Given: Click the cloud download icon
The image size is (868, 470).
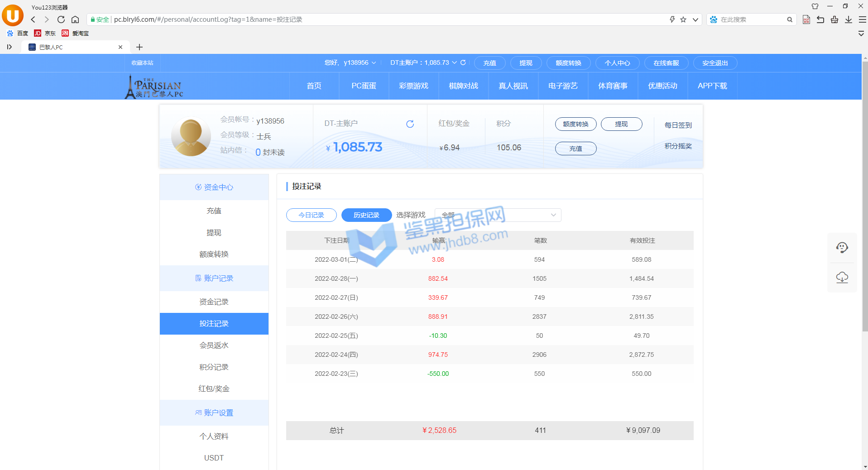Looking at the screenshot, I should [x=842, y=277].
